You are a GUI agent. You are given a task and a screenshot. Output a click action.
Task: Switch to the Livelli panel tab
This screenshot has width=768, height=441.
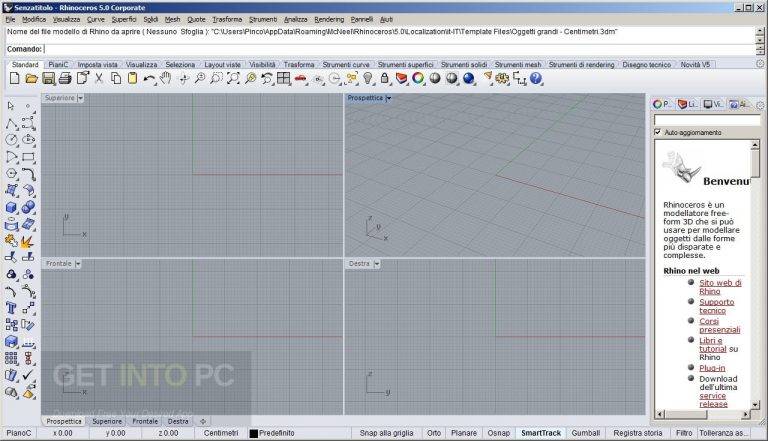[687, 104]
